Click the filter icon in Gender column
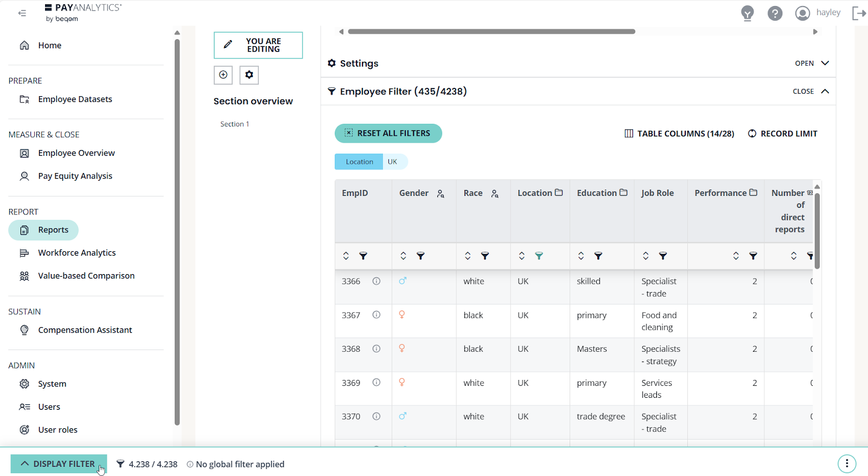 pyautogui.click(x=420, y=256)
